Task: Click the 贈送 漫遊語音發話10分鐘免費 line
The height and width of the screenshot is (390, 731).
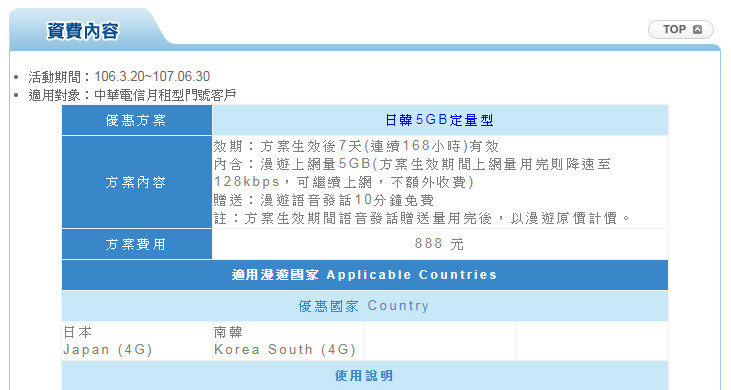Action: 324,200
